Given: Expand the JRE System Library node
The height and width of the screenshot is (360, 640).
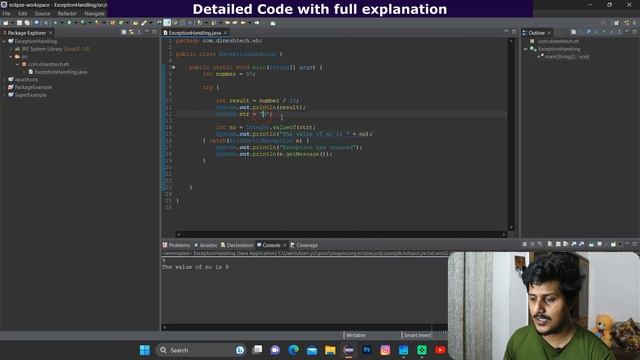Looking at the screenshot, I should [x=11, y=49].
